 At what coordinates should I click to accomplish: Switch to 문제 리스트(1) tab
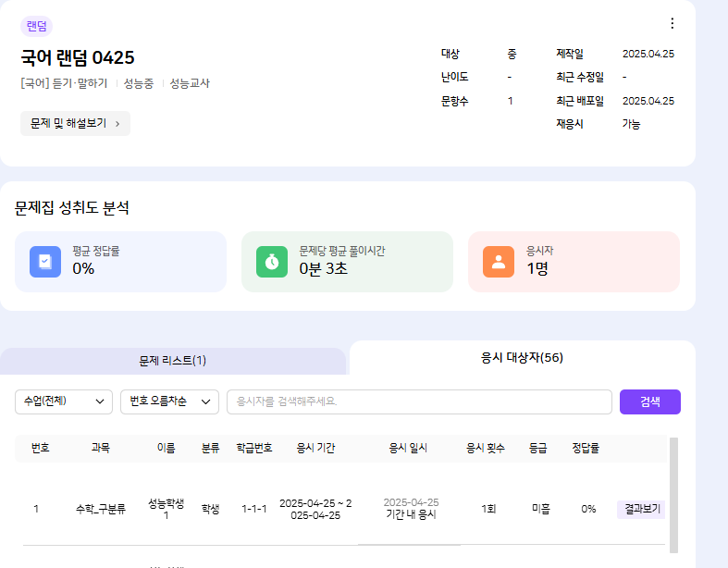[173, 361]
